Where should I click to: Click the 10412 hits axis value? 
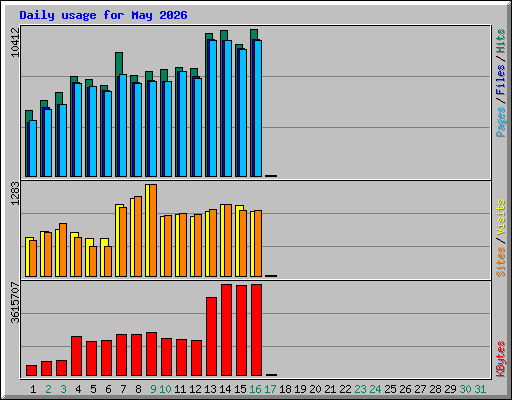[15, 42]
